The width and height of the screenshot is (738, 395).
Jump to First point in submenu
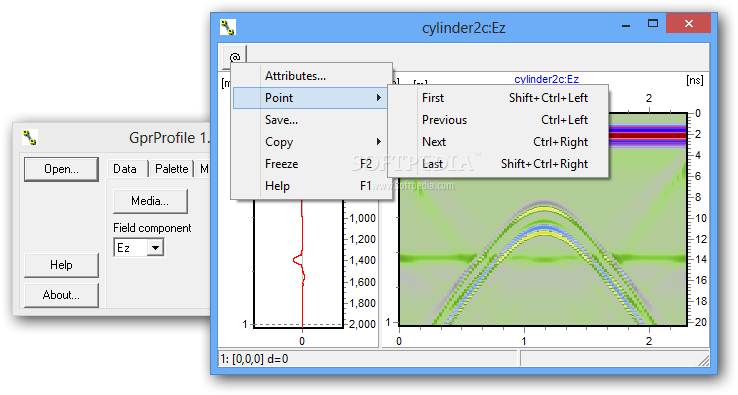point(498,98)
